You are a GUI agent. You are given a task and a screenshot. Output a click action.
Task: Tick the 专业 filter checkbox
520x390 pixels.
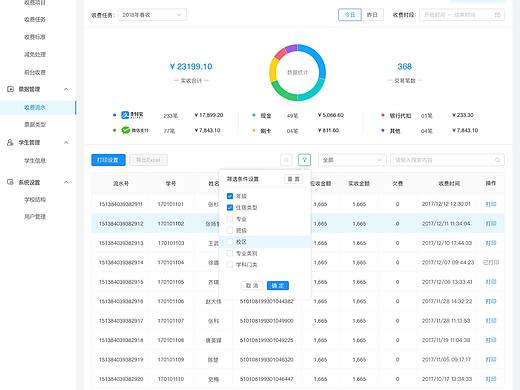click(230, 219)
